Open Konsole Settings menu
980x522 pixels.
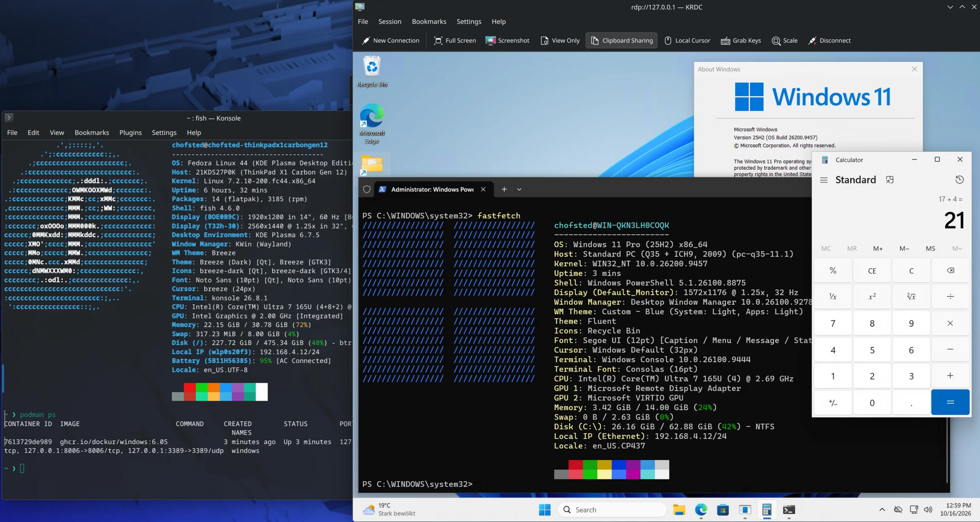164,133
